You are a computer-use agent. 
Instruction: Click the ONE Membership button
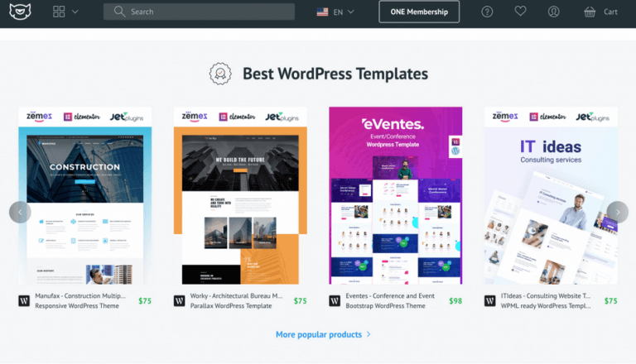click(x=419, y=12)
